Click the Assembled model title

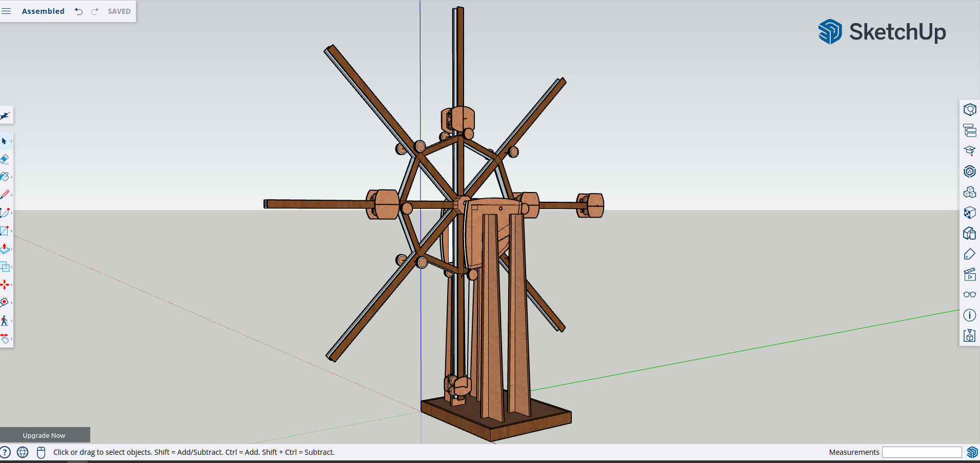coord(43,11)
